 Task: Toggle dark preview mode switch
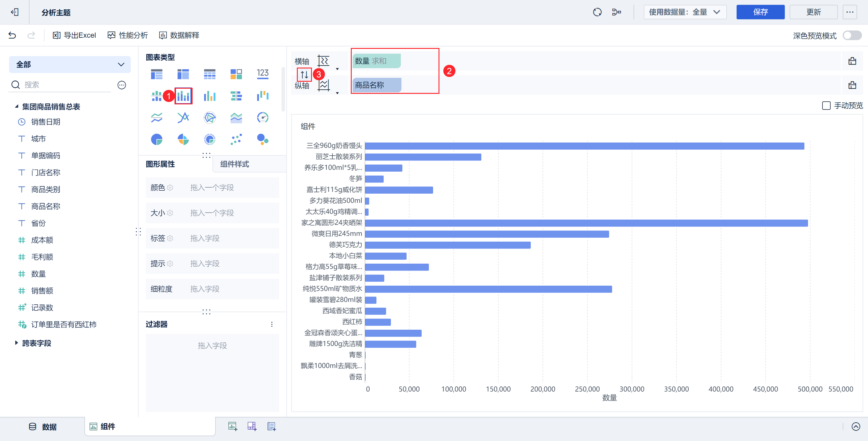851,35
